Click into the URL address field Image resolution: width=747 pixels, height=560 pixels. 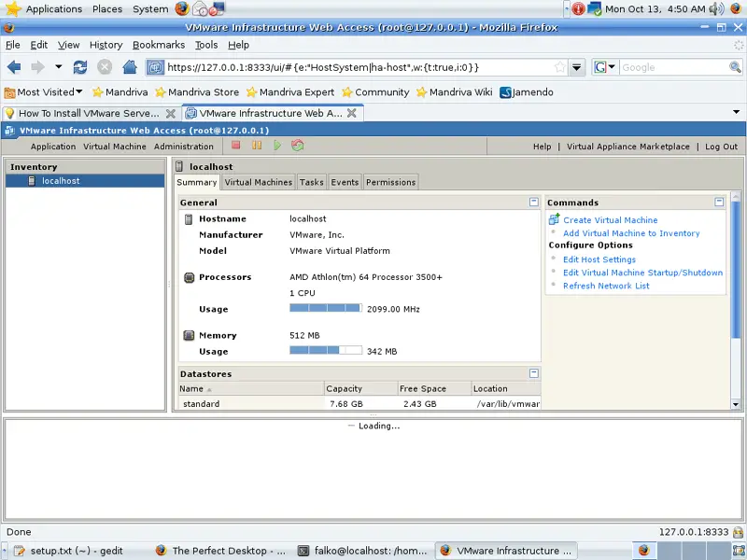pyautogui.click(x=359, y=67)
